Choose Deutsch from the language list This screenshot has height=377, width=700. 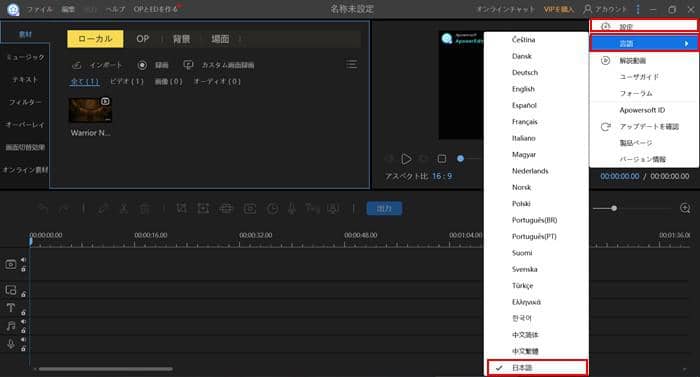click(x=525, y=72)
